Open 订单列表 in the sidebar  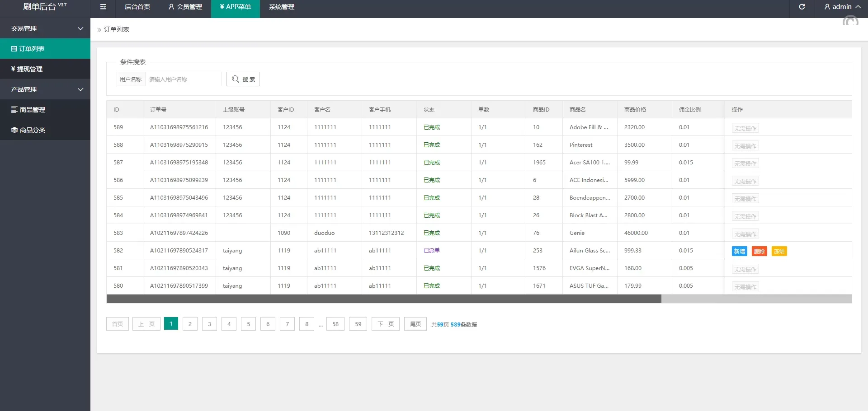click(x=45, y=49)
